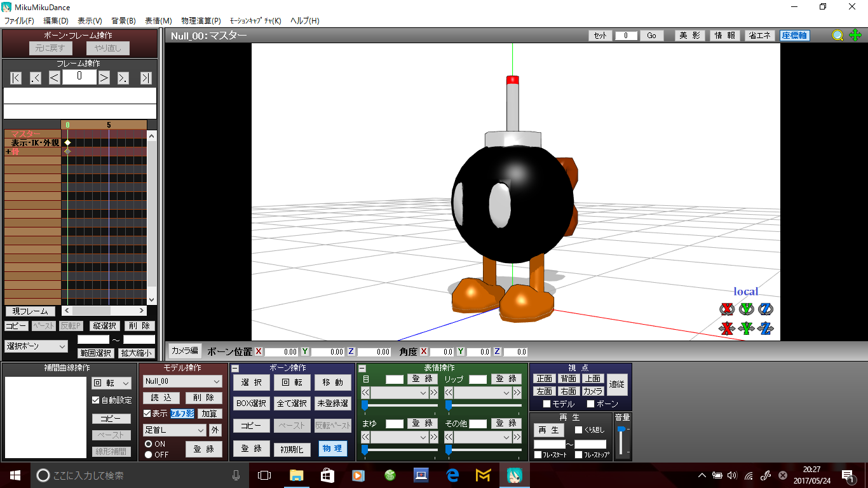868x488 pixels.
Task: Toggle the 自動設定 checkbox
Action: click(96, 400)
